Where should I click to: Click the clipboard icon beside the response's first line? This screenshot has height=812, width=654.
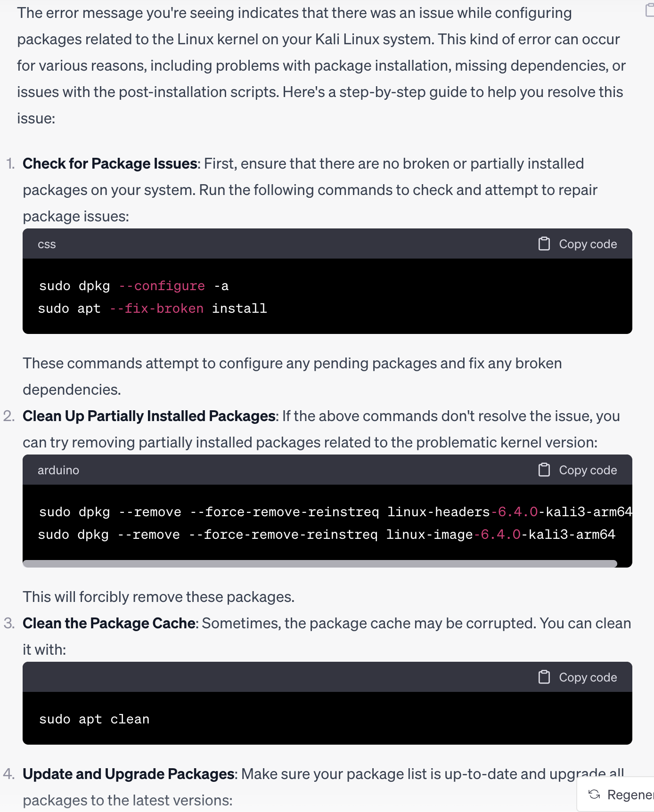click(x=649, y=10)
